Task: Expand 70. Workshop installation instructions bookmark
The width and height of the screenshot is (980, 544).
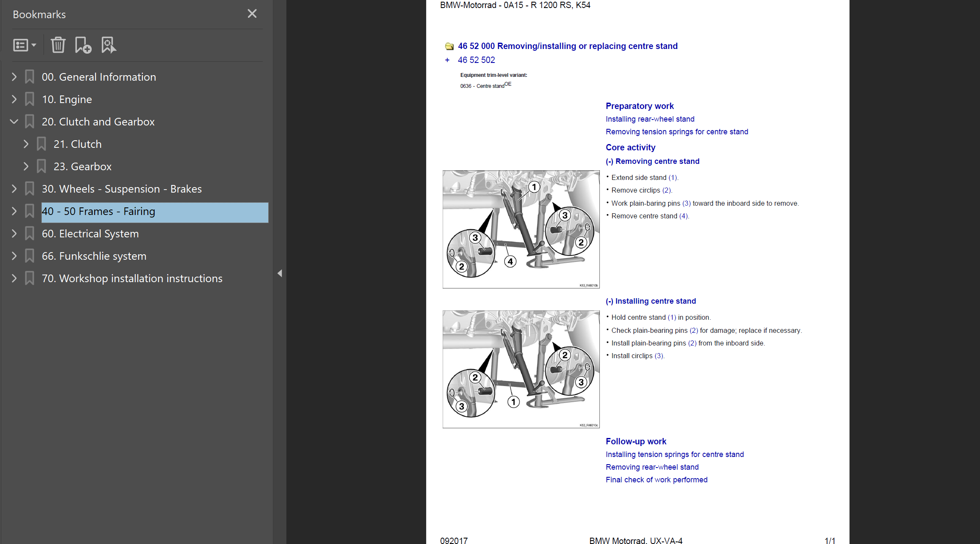Action: click(x=14, y=278)
